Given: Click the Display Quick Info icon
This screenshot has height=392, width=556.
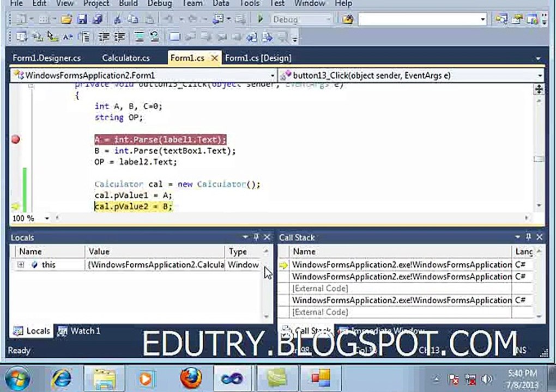Looking at the screenshot, I should click(53, 36).
